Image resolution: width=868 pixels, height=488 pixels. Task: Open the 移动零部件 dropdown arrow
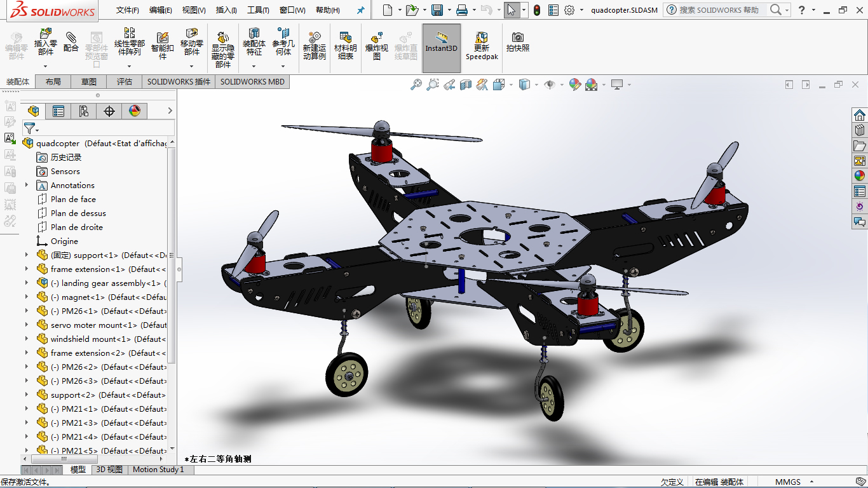tap(191, 66)
